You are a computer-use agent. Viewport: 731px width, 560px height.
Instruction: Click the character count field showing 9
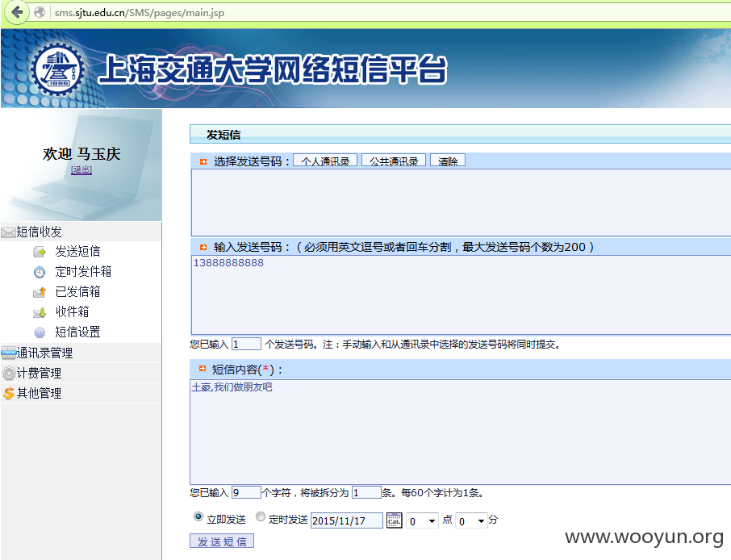[x=246, y=492]
